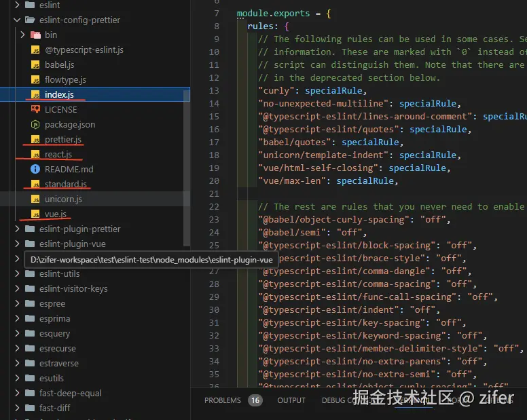Viewport: 527px width, 420px height.
Task: Click the eslint-config-prettier open folder icon
Action: click(x=30, y=20)
